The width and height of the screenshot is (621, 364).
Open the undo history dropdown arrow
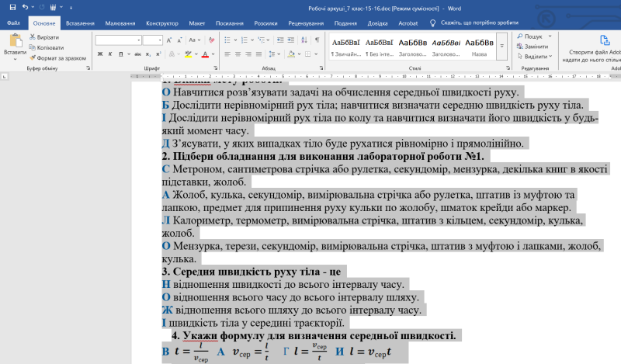[33, 7]
